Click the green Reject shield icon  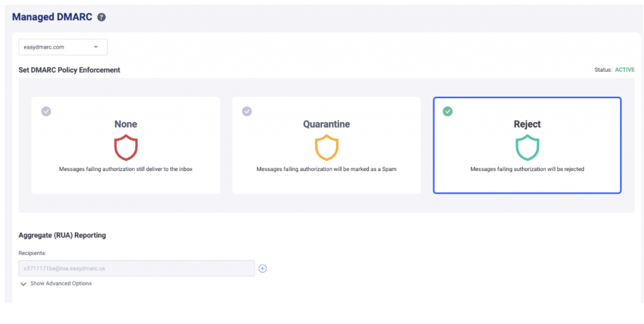pos(528,147)
